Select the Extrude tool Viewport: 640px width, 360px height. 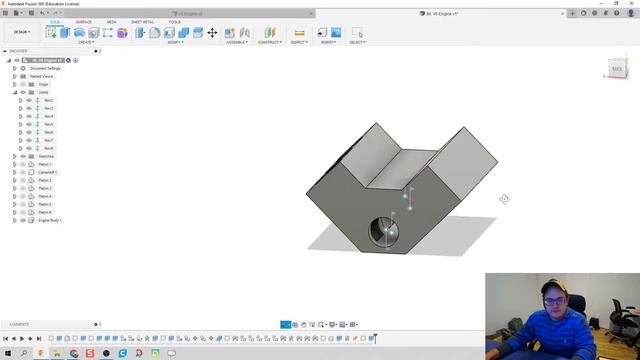65,32
